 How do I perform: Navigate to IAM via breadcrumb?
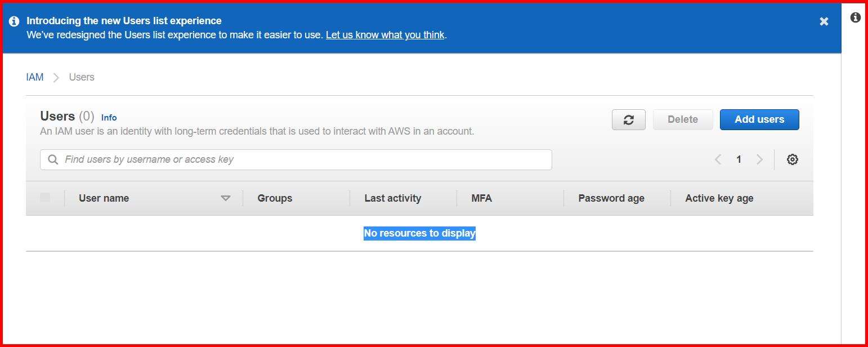[35, 77]
